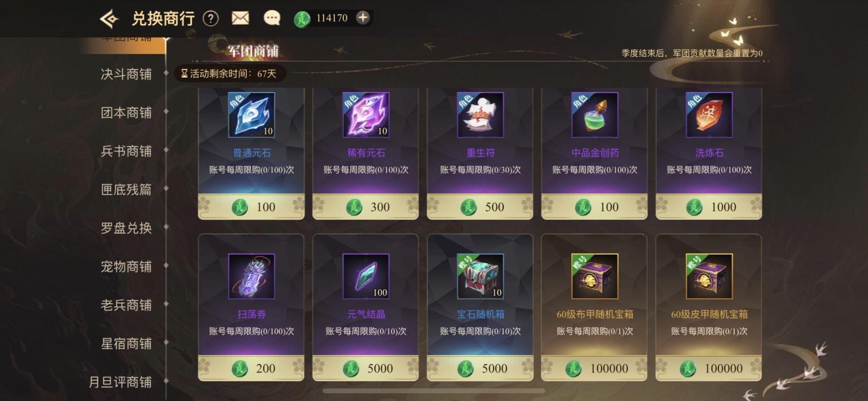The height and width of the screenshot is (401, 868).
Task: Open the 宠物商铺 tab
Action: click(126, 266)
